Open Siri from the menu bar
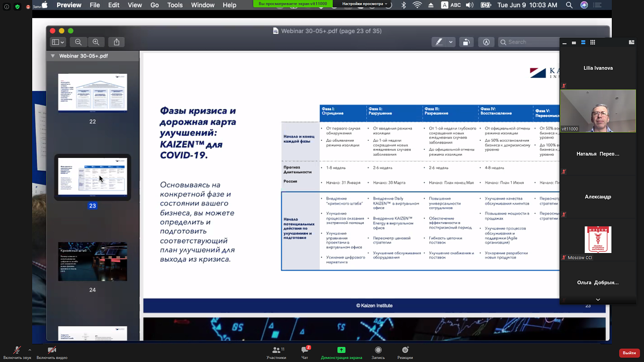The height and width of the screenshot is (362, 644). [x=584, y=5]
